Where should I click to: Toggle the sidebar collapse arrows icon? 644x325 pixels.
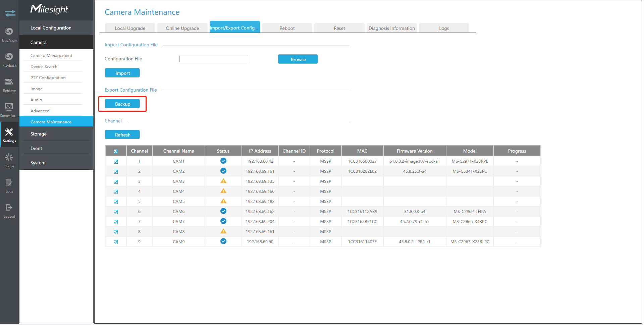point(10,13)
